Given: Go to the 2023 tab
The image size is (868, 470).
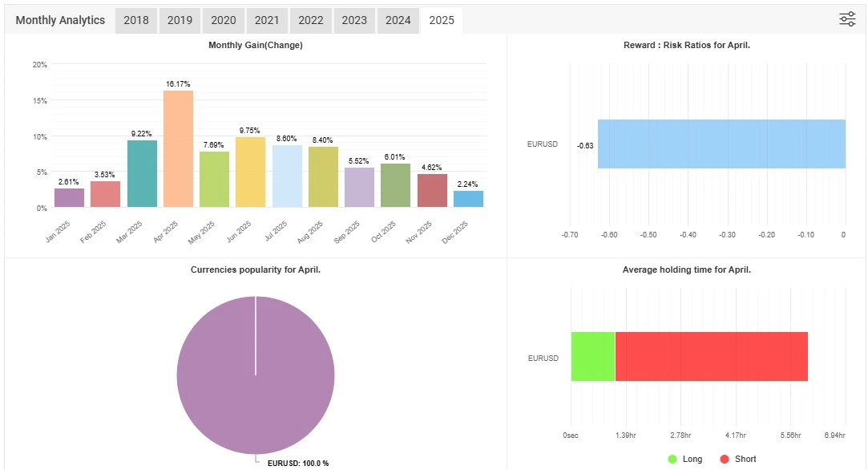Looking at the screenshot, I should pyautogui.click(x=353, y=21).
